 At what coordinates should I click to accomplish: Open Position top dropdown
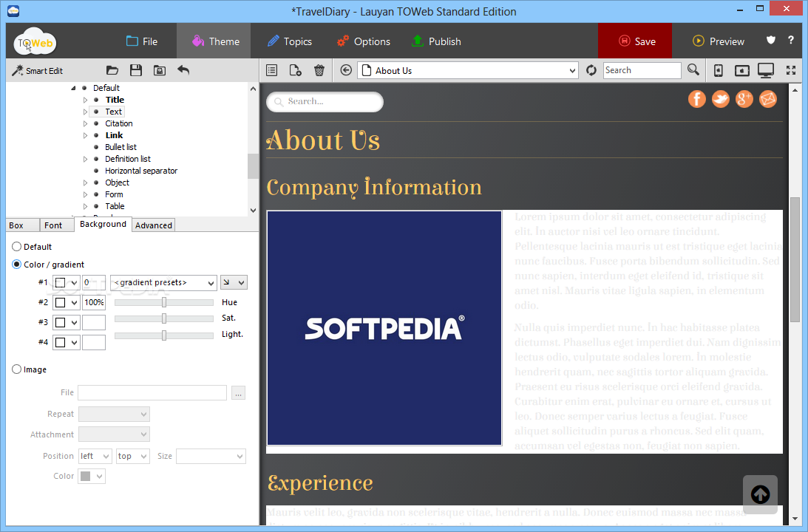point(132,457)
